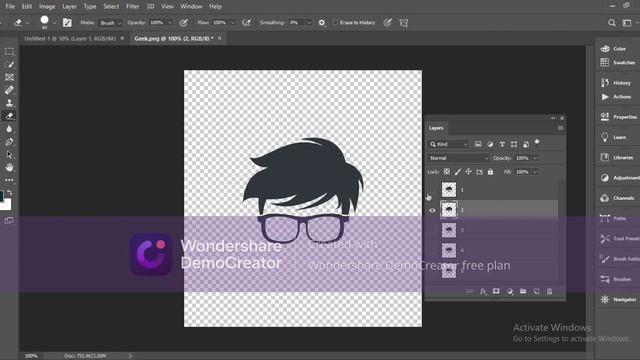Select the Path Selection arrow tool
640x360 pixels.
tap(9, 155)
